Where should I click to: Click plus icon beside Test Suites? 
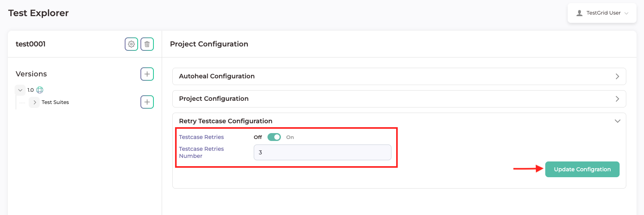(147, 102)
